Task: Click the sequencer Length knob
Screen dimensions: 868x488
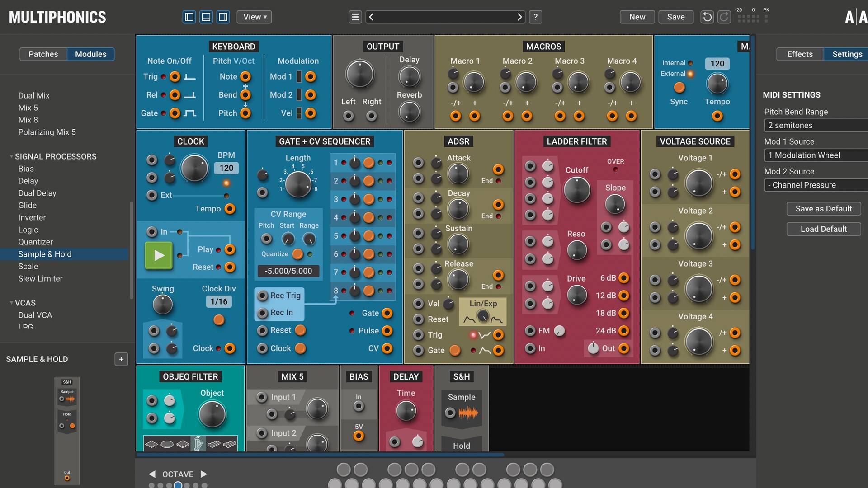Action: point(298,184)
